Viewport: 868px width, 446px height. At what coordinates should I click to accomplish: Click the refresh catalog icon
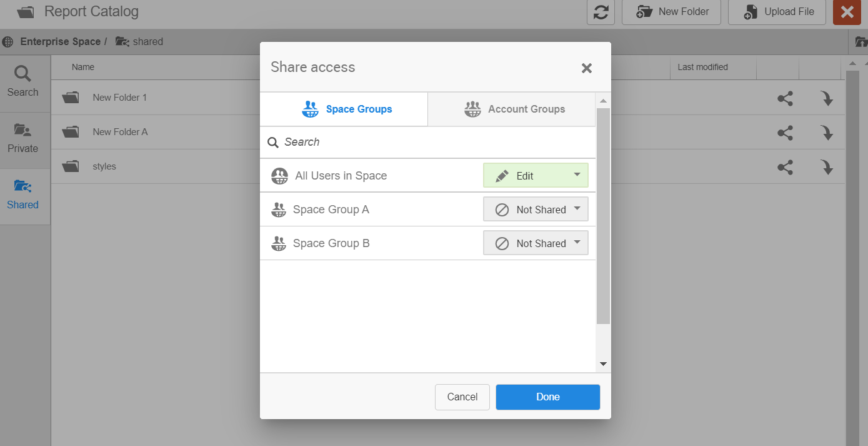[601, 12]
